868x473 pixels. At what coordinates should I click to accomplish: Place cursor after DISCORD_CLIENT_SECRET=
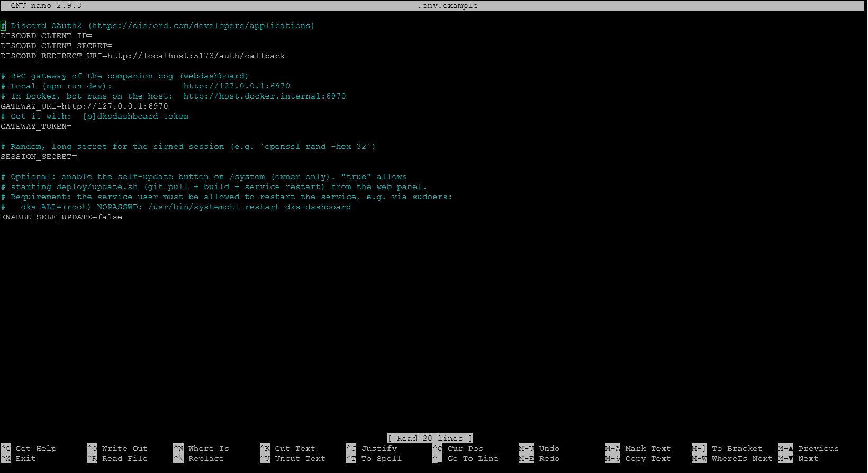pos(113,46)
